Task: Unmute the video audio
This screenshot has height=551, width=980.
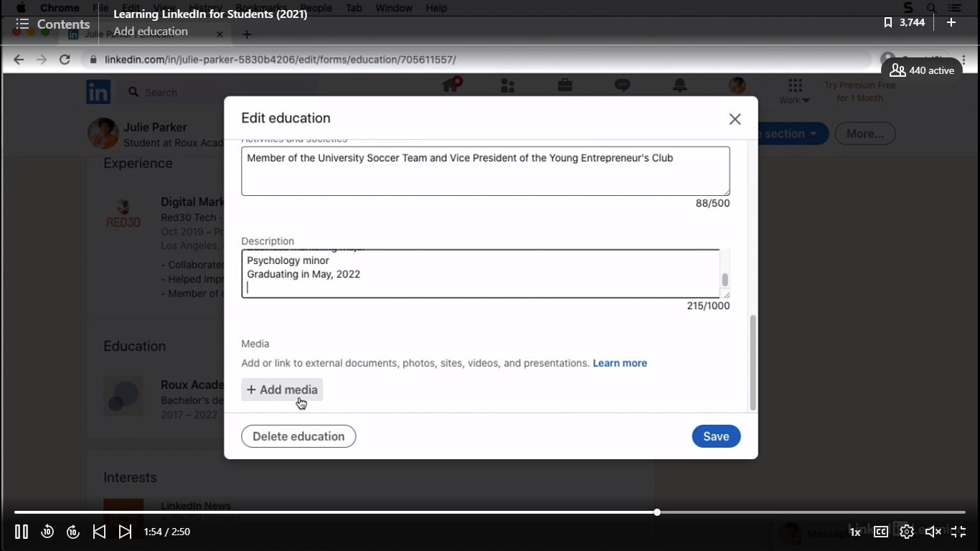Action: [x=933, y=532]
